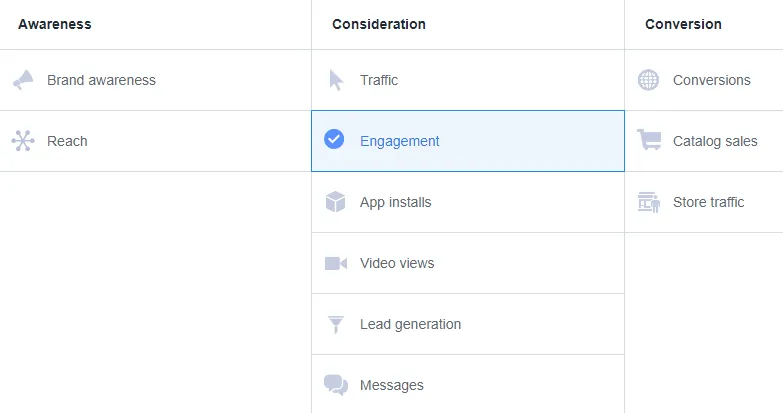Uncheck the selected Engagement checkmark

coord(335,141)
